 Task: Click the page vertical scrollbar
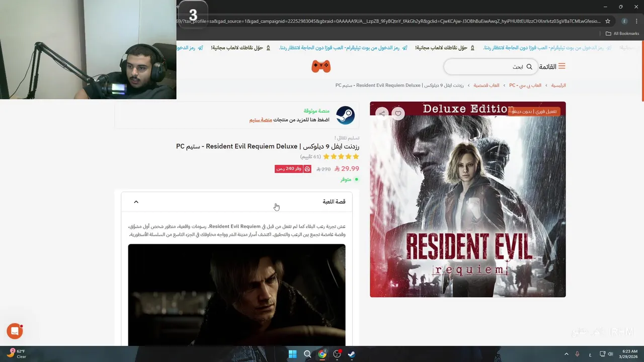coord(642,70)
